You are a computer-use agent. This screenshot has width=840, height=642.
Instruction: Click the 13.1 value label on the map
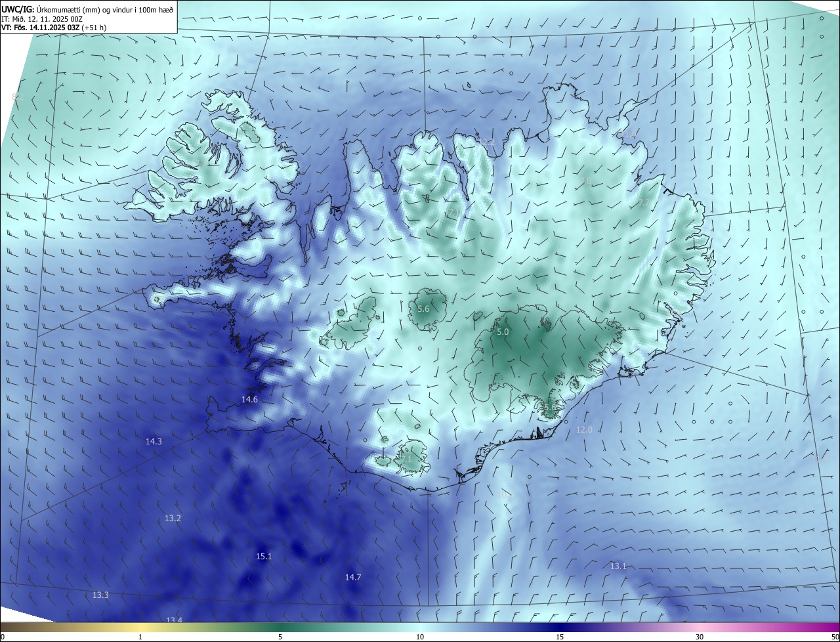618,567
